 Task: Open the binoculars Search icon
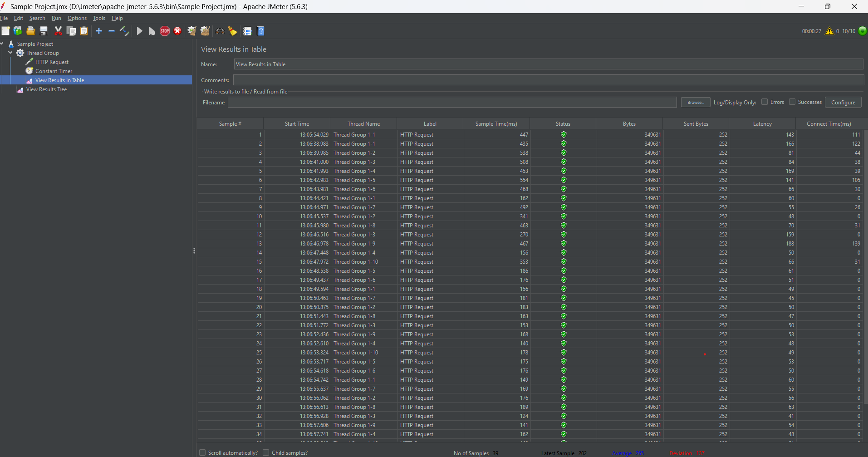(220, 31)
